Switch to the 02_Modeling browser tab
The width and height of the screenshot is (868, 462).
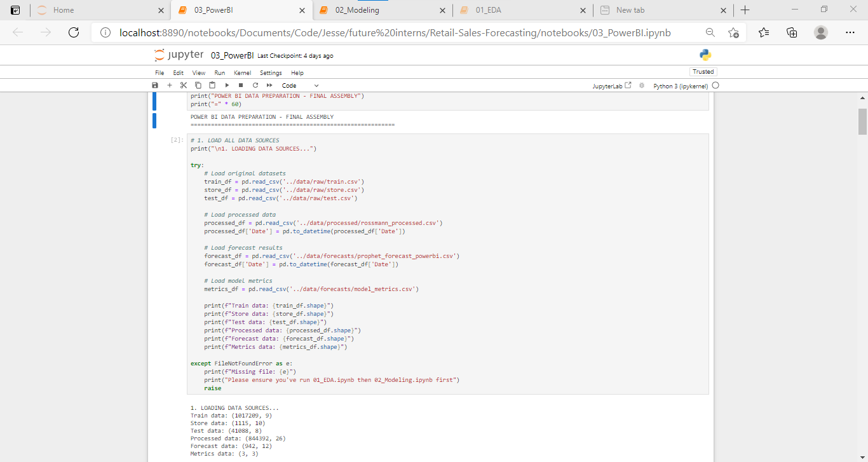(357, 10)
